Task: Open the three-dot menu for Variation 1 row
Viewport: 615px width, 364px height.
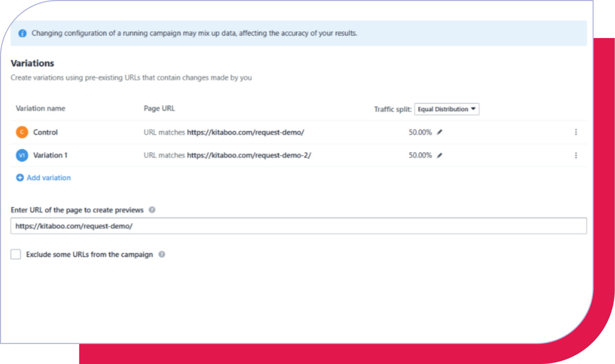Action: (576, 155)
